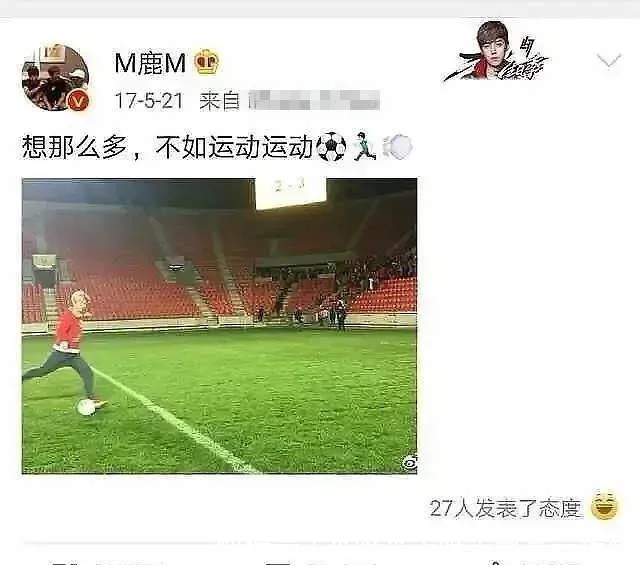Open the M鹿M username link
Viewport: 640px width, 565px height.
(150, 63)
